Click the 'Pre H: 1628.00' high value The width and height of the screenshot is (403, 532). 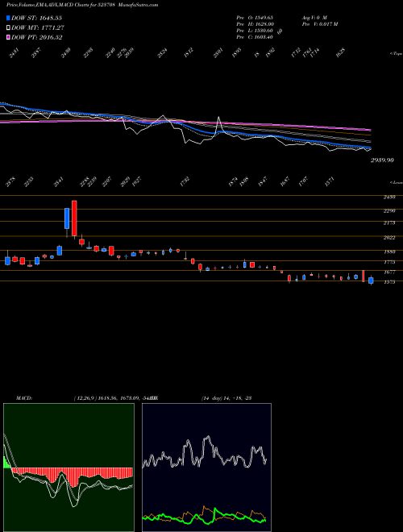(x=256, y=24)
